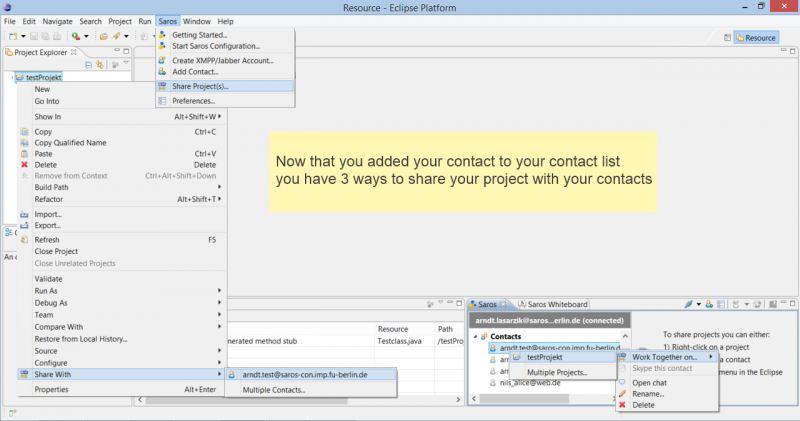Choose Multiple Contacts in Share With submenu
The image size is (800, 421).
pos(311,390)
